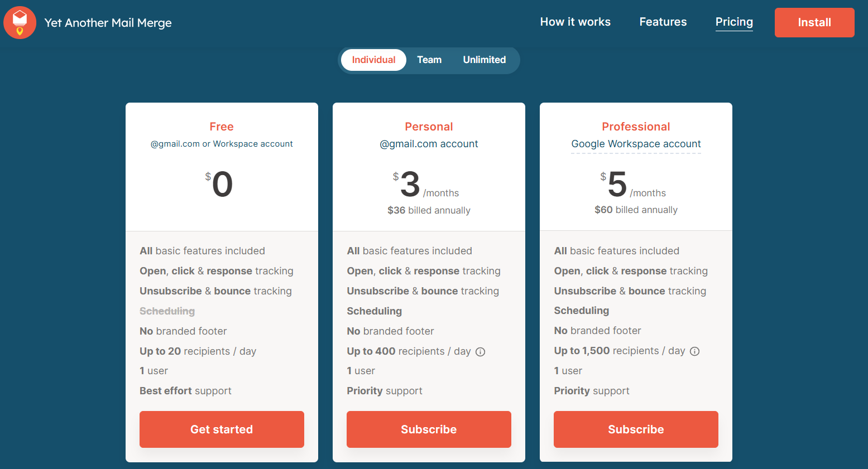Click 'All basic features included' in Personal plan
Image resolution: width=868 pixels, height=469 pixels.
409,251
